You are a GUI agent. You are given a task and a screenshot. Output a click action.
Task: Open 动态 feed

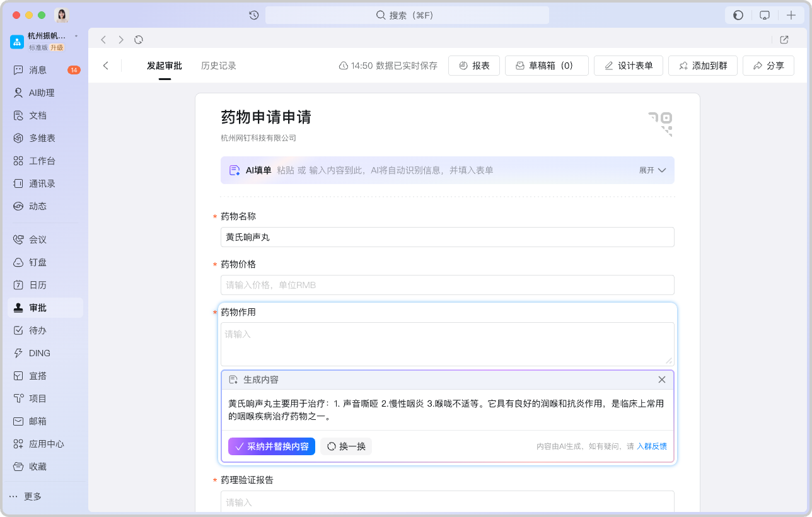pyautogui.click(x=45, y=206)
